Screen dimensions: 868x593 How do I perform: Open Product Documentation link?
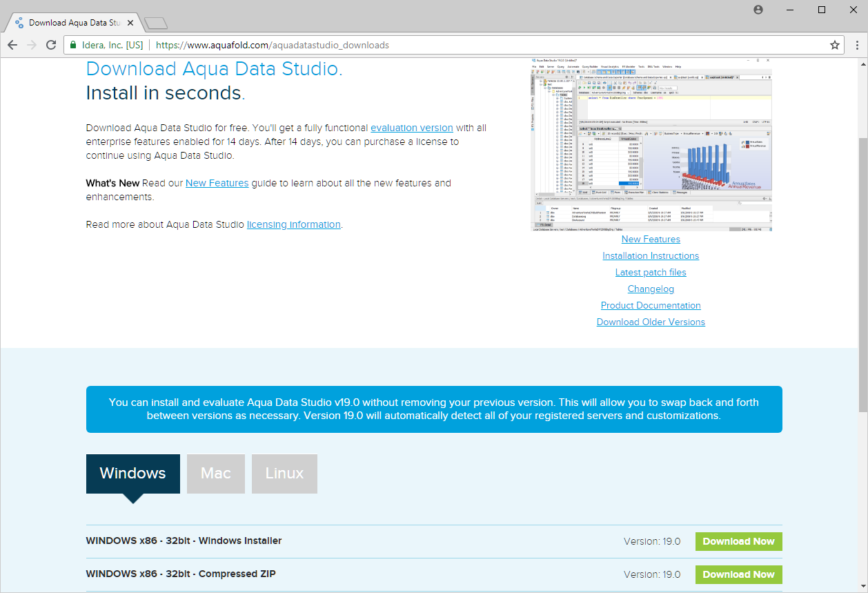[651, 305]
